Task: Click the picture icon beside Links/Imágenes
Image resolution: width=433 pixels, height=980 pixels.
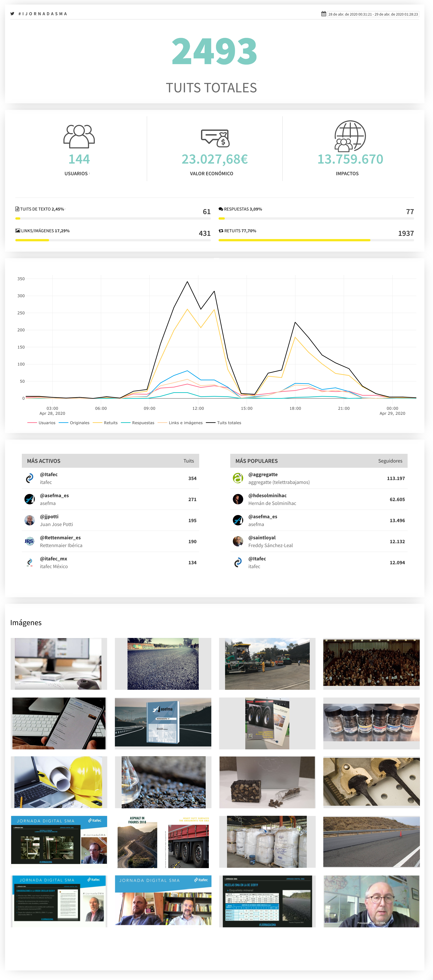Action: coord(17,230)
